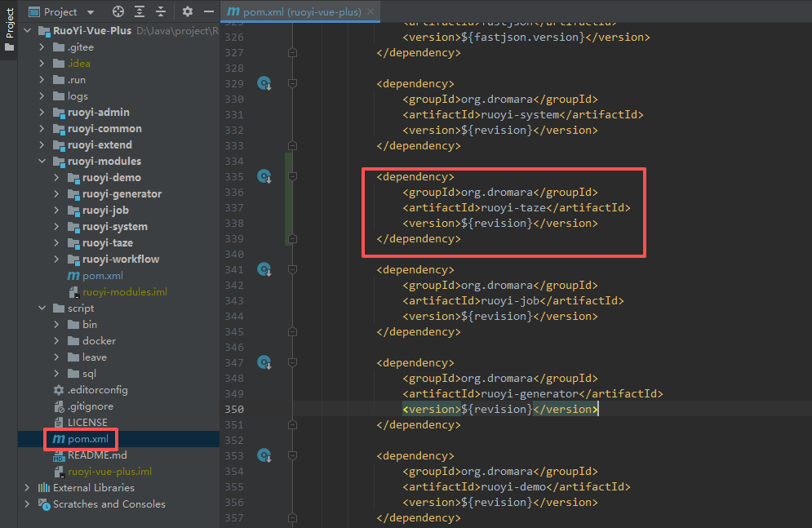Click gutter dependency icon on line 347

tap(264, 362)
